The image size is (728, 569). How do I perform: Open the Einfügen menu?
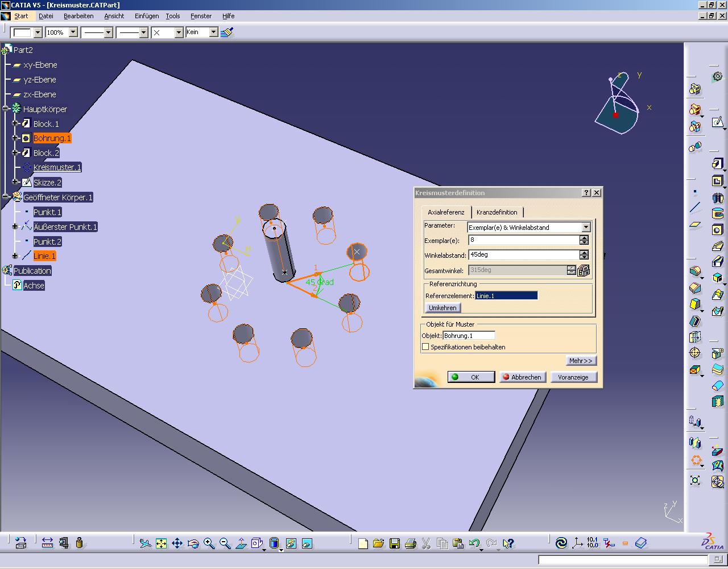[x=147, y=16]
